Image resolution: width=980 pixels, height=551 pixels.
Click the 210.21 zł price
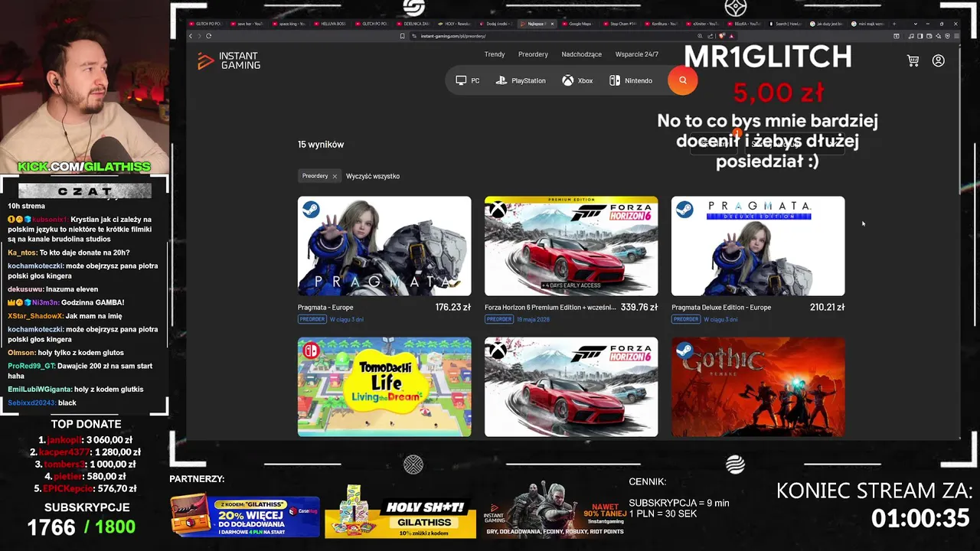tap(827, 307)
